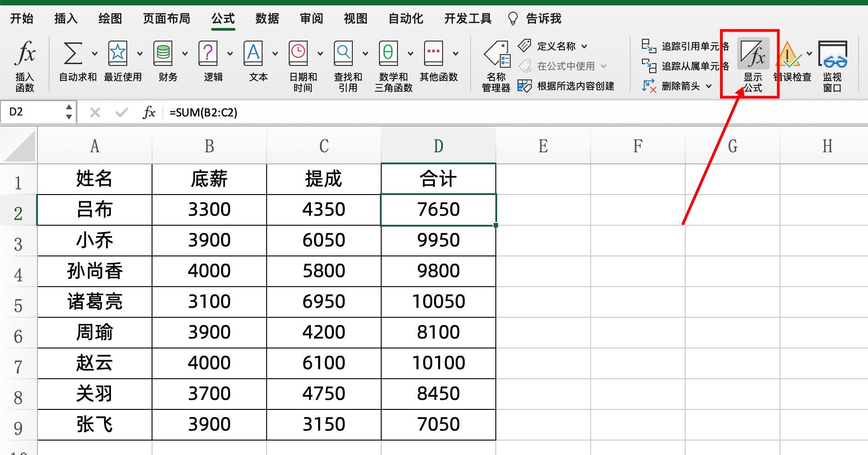Click the 逻辑 function icon

point(209,63)
